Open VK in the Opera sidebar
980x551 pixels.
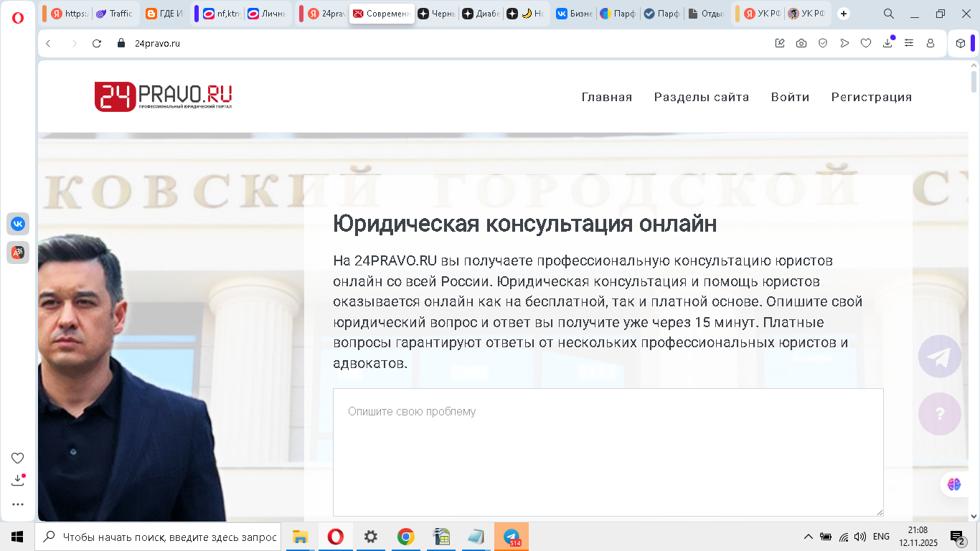click(18, 224)
